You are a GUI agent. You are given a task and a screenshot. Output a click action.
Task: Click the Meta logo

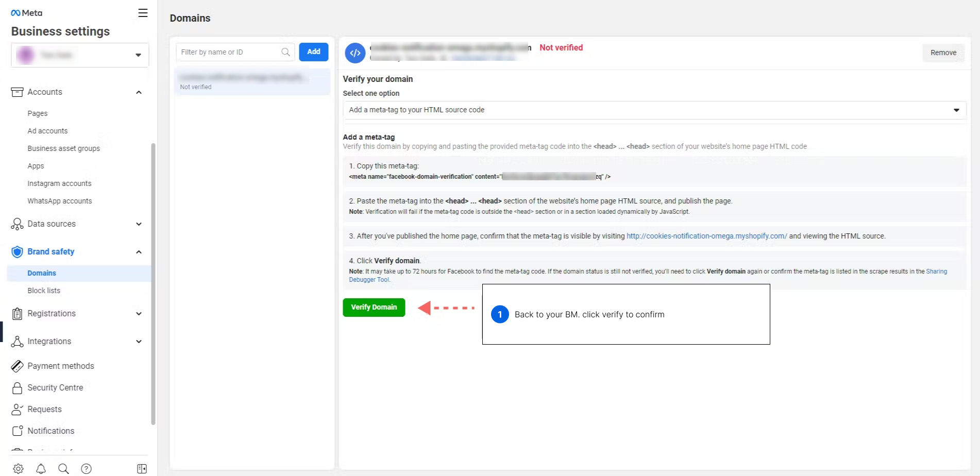(x=27, y=13)
